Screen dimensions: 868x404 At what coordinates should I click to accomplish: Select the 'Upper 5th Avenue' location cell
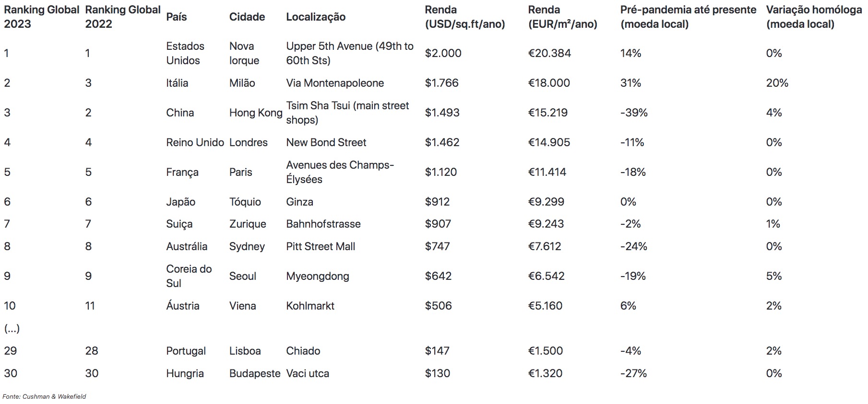tap(349, 53)
